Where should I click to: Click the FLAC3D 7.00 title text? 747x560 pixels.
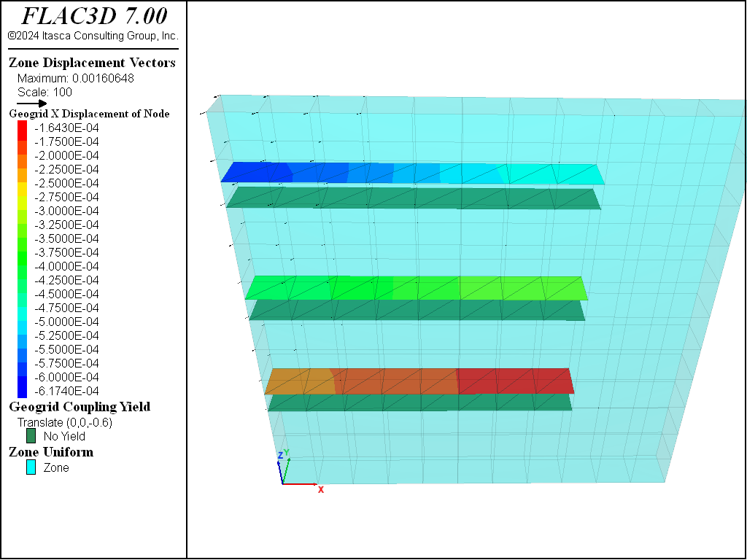[x=94, y=16]
